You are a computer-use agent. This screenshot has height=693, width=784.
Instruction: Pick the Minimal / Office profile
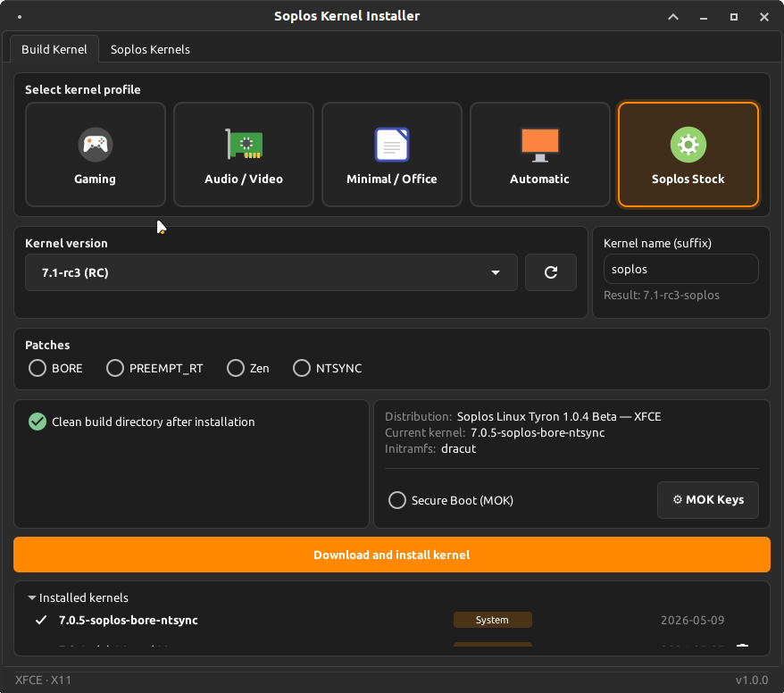(x=391, y=154)
